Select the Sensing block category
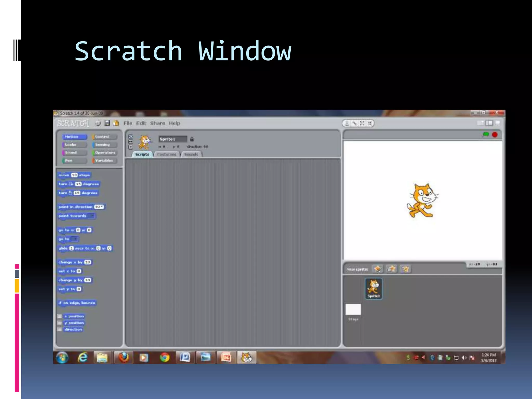This screenshot has width=532, height=399. (105, 145)
